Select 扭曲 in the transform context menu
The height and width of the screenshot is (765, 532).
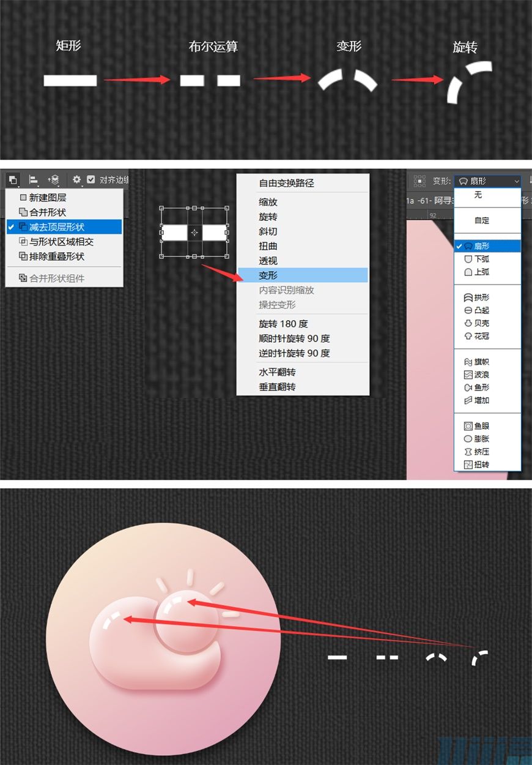[303, 246]
